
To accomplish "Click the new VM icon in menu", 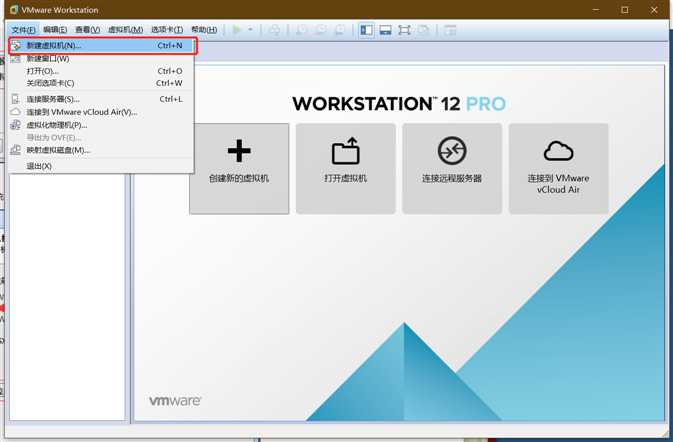I will point(16,45).
